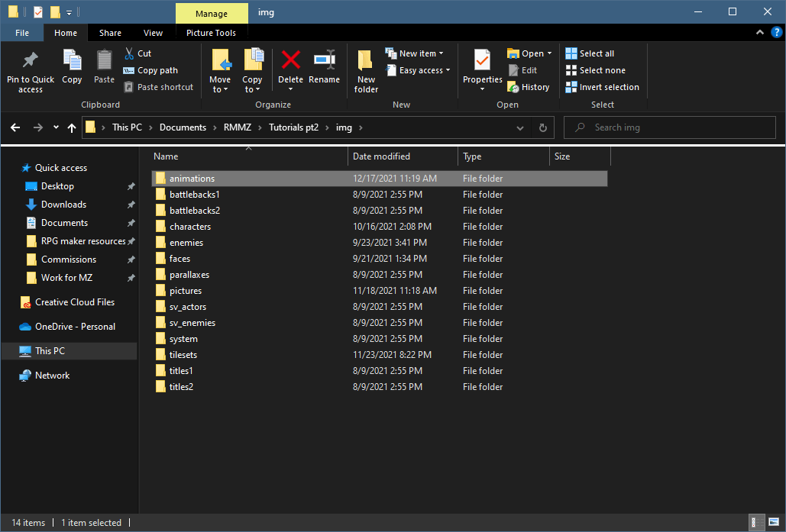Click Select none
Viewport: 786px width, 532px height.
(x=596, y=70)
